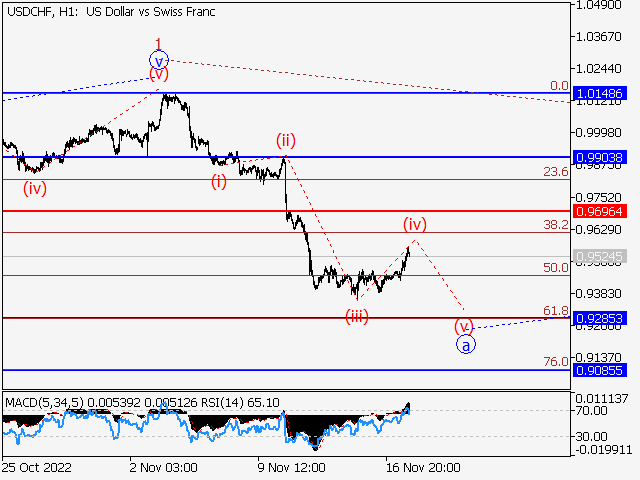This screenshot has width=640, height=480.
Task: Click the thick red 0.96964 horizontal line
Action: click(286, 211)
